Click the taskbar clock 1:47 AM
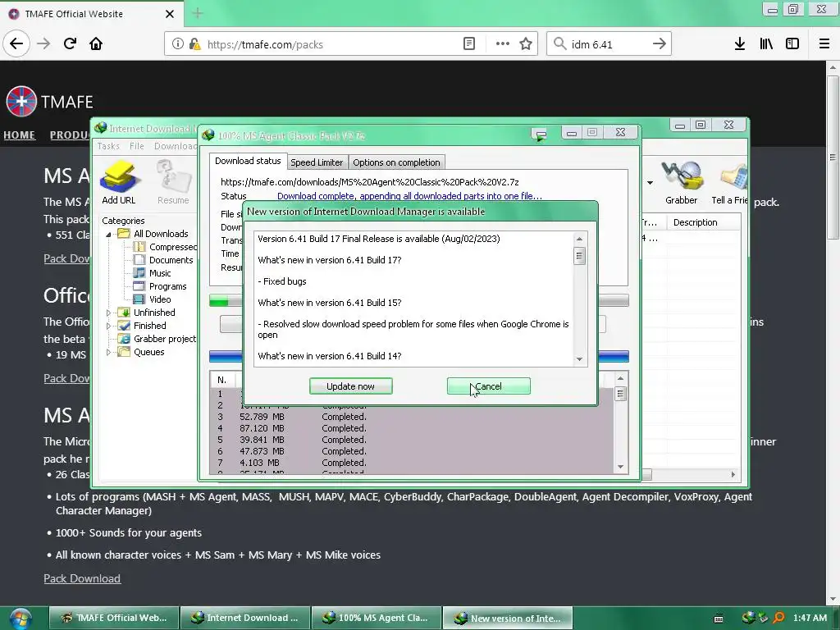Screen dimensions: 840x630 [810, 619]
